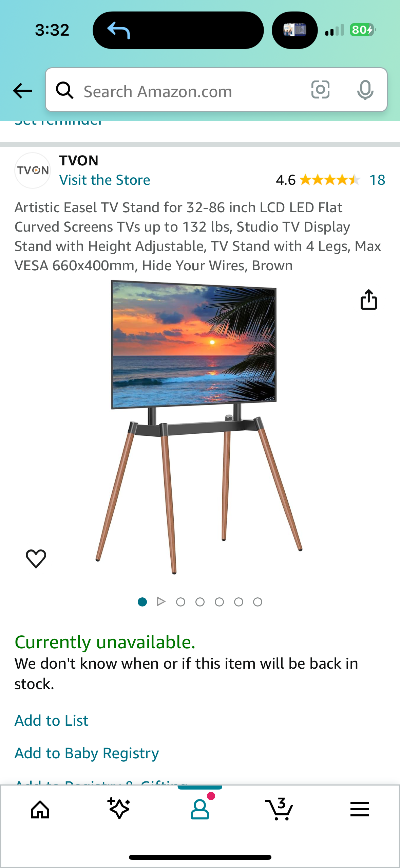The width and height of the screenshot is (400, 868).
Task: Tap the microphone voice search icon
Action: [365, 90]
